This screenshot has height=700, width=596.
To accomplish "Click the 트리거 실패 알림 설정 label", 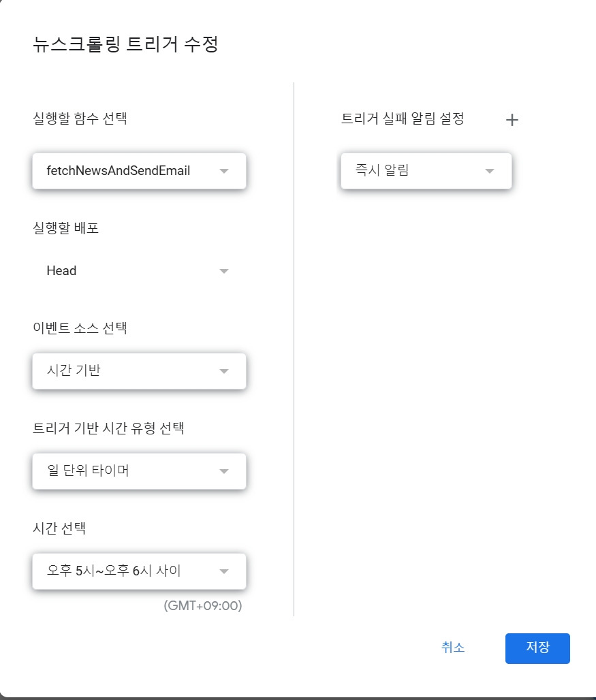I will coord(403,118).
